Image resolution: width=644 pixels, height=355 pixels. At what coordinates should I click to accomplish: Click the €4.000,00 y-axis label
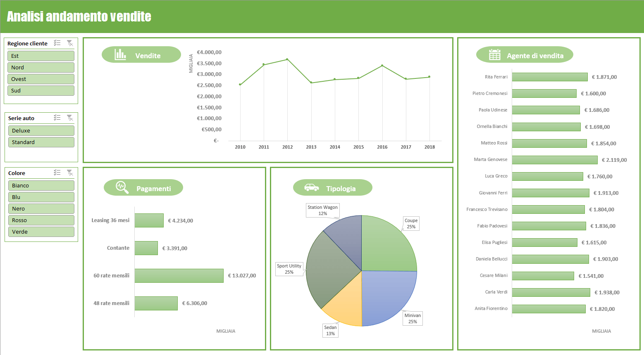point(209,52)
